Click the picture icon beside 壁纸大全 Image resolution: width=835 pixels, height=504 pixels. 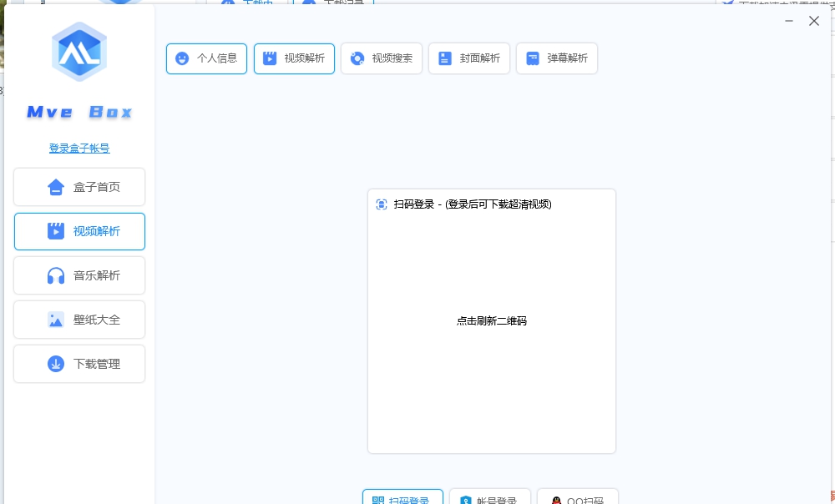click(x=56, y=320)
